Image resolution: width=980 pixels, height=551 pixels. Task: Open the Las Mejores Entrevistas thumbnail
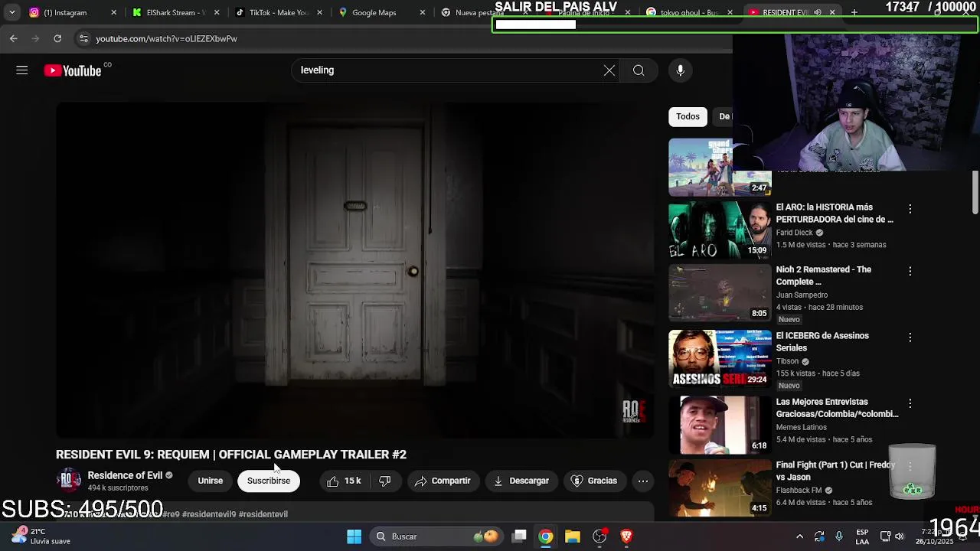pyautogui.click(x=720, y=425)
